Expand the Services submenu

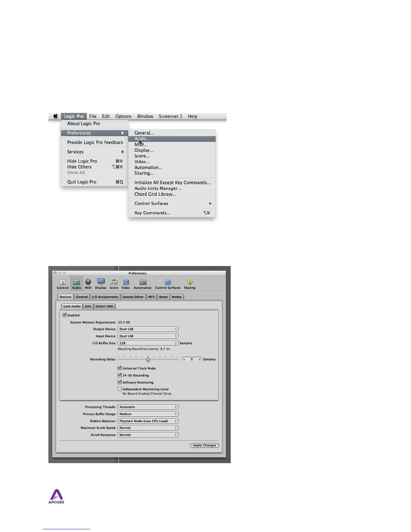click(95, 152)
